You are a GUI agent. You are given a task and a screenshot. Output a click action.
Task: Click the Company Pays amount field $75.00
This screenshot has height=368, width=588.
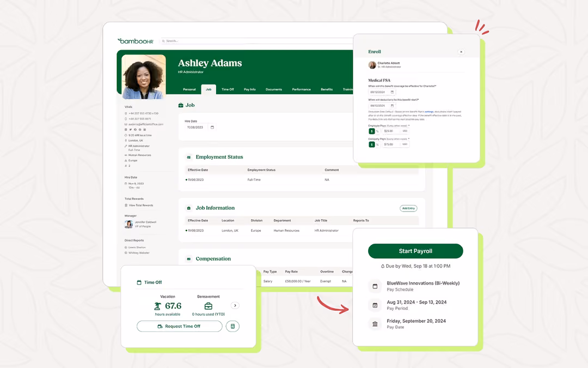(x=396, y=144)
